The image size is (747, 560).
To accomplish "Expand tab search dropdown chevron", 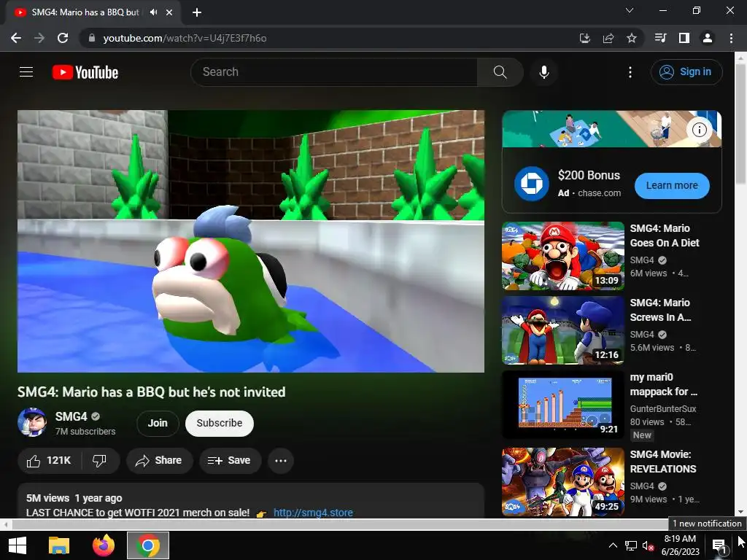I will pos(630,10).
